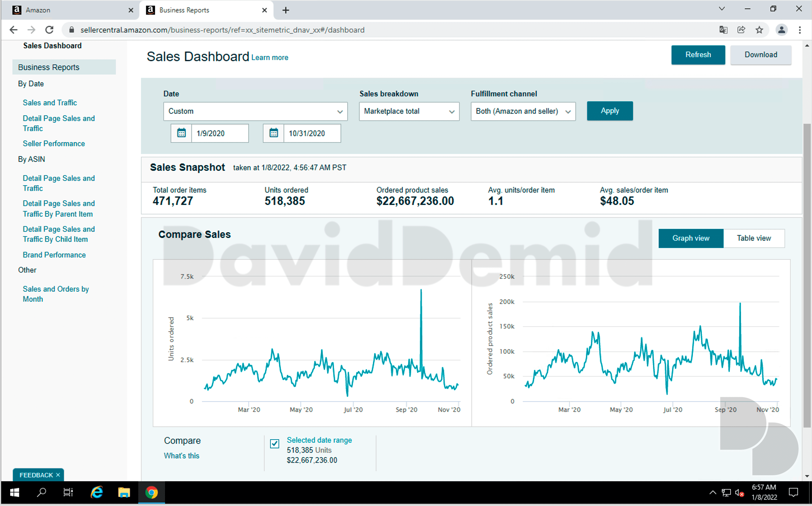Expand the Date range dropdown set to Custom
The image size is (812, 506).
(255, 111)
